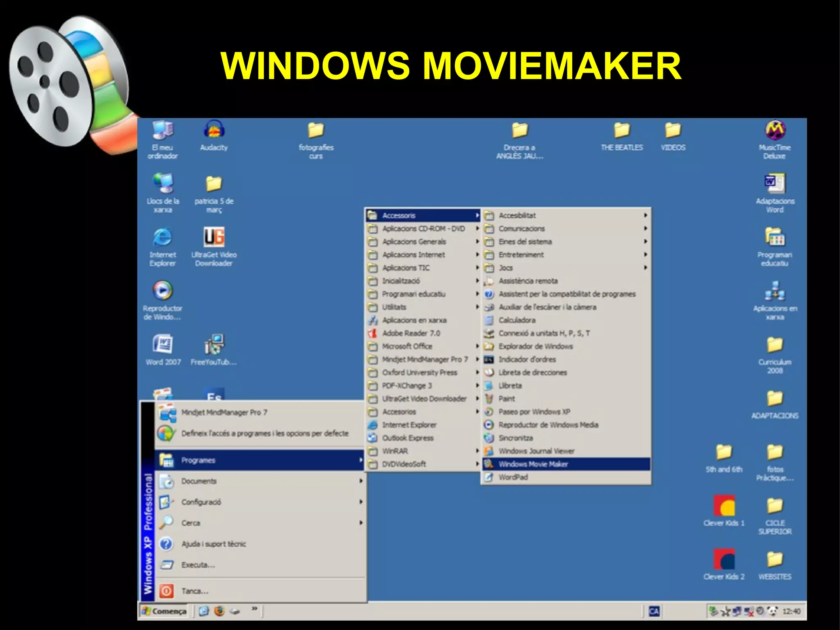
Task: Open Documents in Start menu
Action: 260,481
